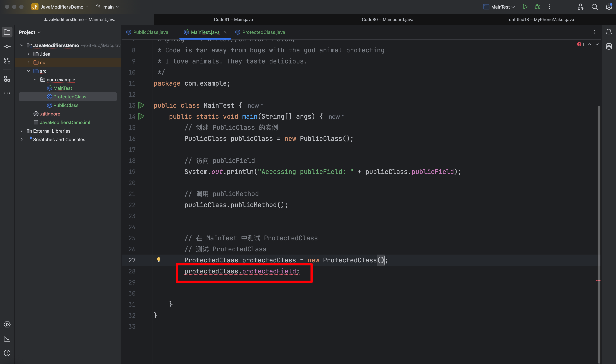This screenshot has height=364, width=616.
Task: Click line number 27 in gutter
Action: pyautogui.click(x=132, y=260)
